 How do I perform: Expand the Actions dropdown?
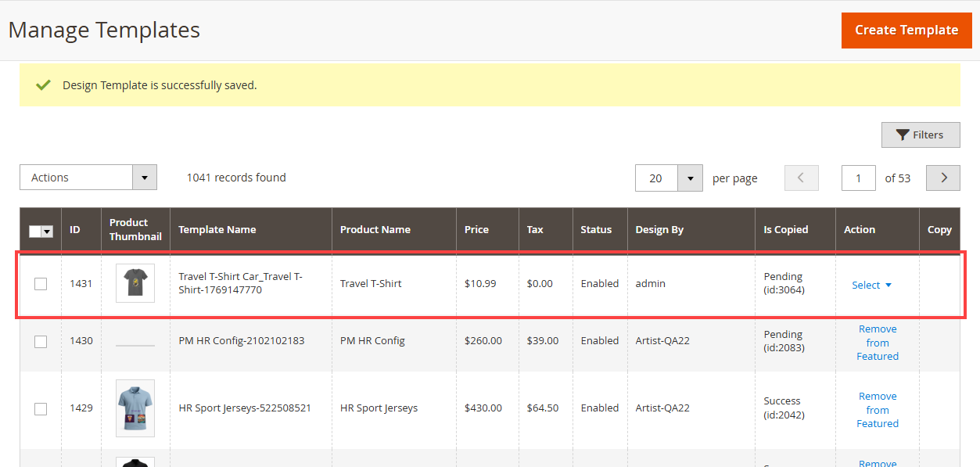pyautogui.click(x=88, y=178)
